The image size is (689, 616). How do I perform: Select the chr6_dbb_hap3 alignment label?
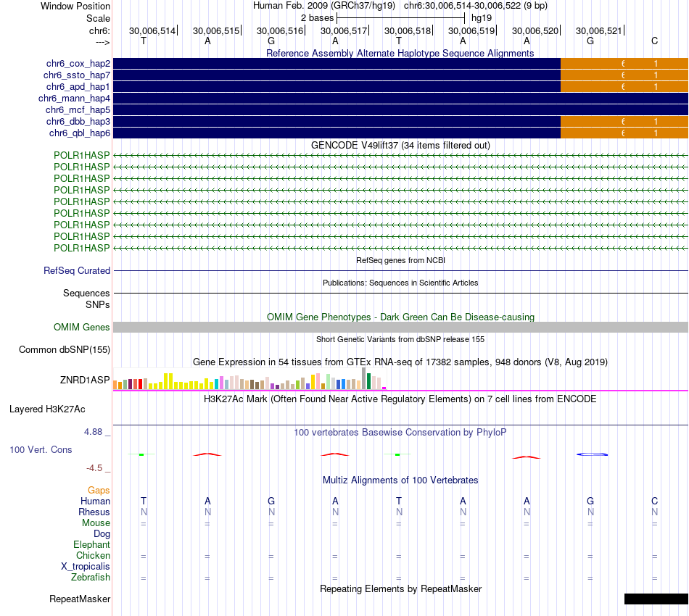pyautogui.click(x=78, y=121)
